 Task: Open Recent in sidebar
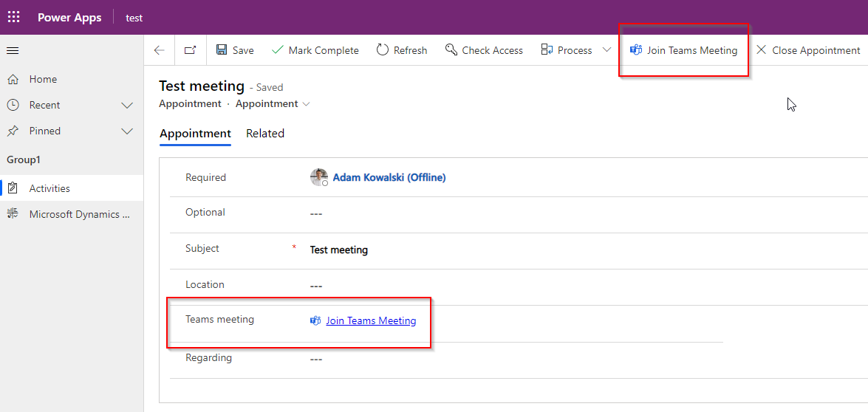coord(45,105)
